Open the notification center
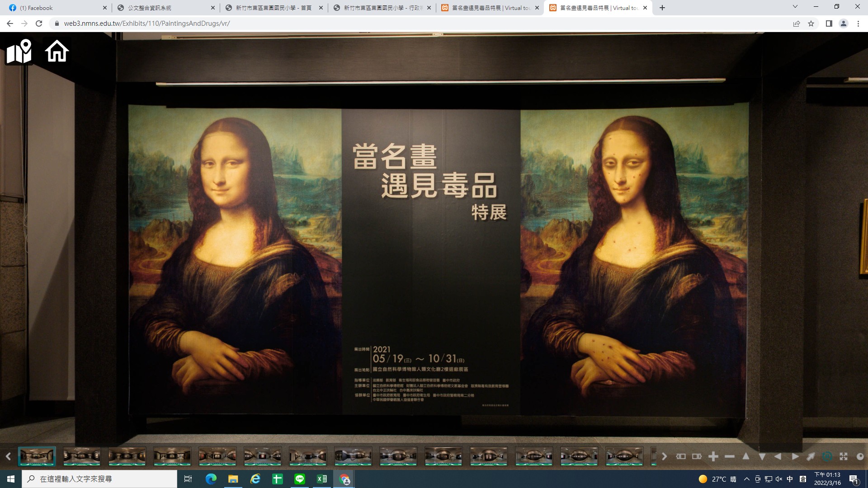 (854, 479)
